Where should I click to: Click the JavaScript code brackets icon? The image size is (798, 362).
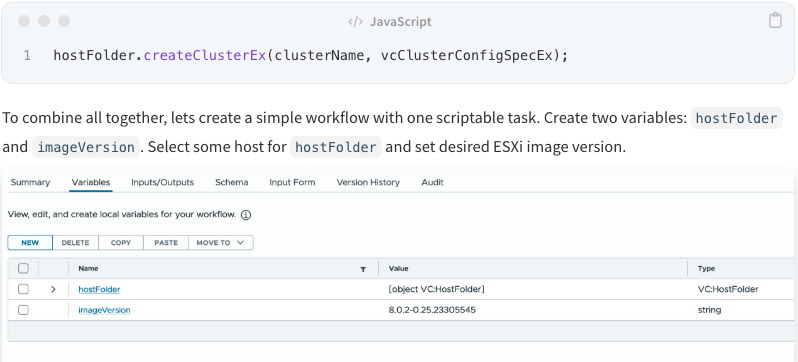[355, 21]
